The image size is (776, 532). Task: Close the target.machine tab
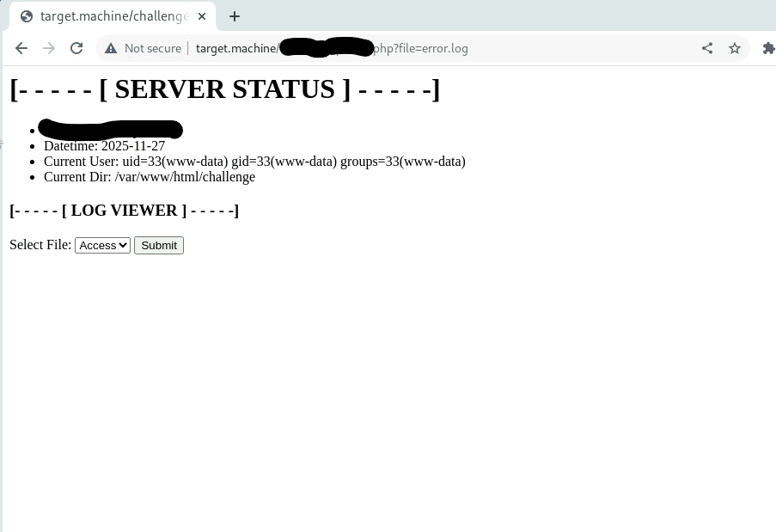tap(201, 16)
